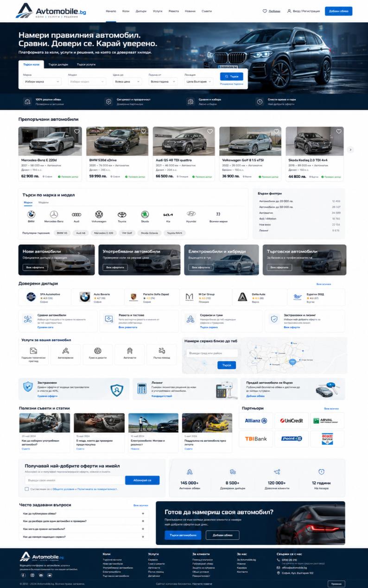This screenshot has width=368, height=588.
Task: Select the Audi brand logo
Action: click(x=76, y=215)
